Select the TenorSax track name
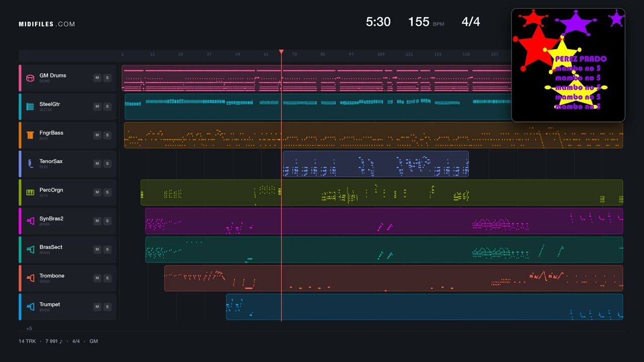644x362 pixels. pyautogui.click(x=51, y=161)
